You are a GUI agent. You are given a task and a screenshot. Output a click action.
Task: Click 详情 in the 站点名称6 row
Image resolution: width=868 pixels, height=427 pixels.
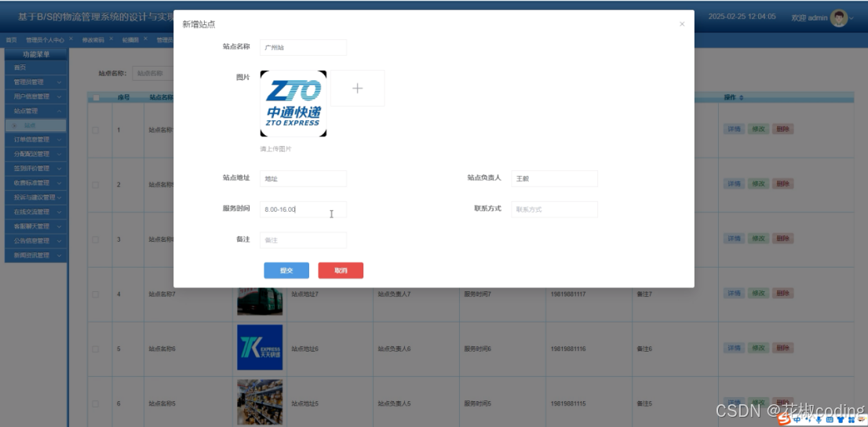pos(734,348)
